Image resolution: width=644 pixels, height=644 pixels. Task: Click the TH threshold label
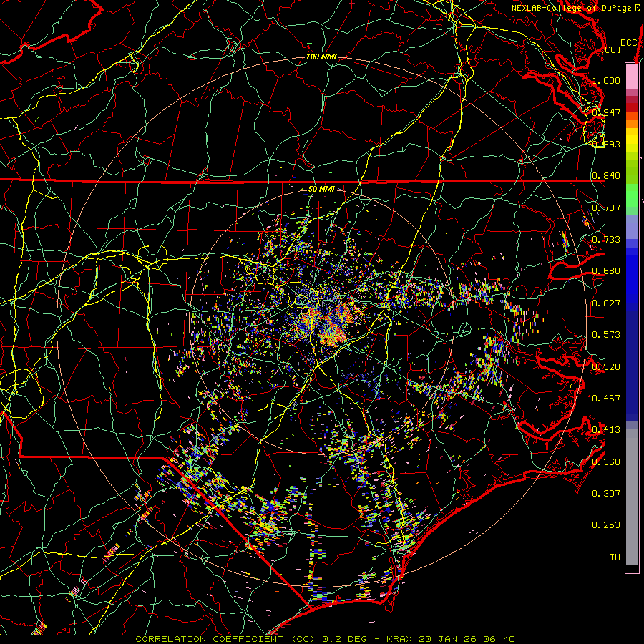click(615, 557)
